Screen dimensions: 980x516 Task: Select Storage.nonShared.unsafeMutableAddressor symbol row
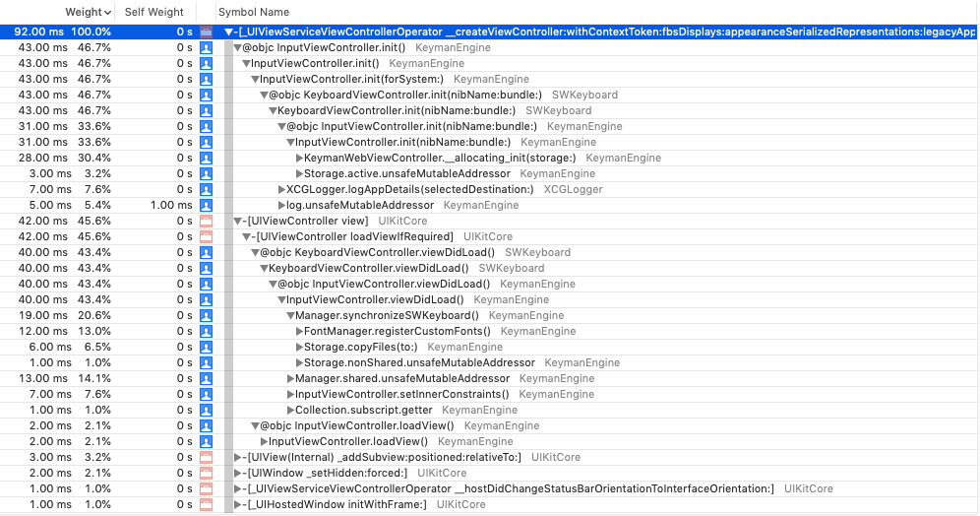coord(490,362)
